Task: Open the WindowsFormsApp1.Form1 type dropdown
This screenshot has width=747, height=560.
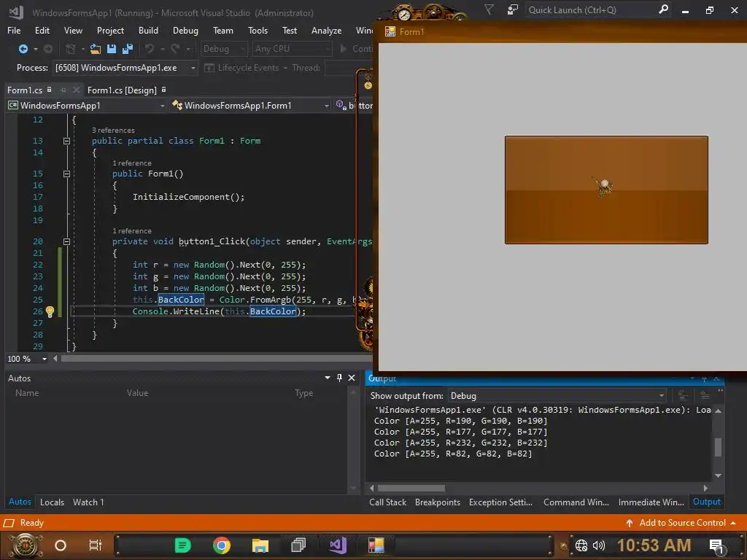Action: 251,105
